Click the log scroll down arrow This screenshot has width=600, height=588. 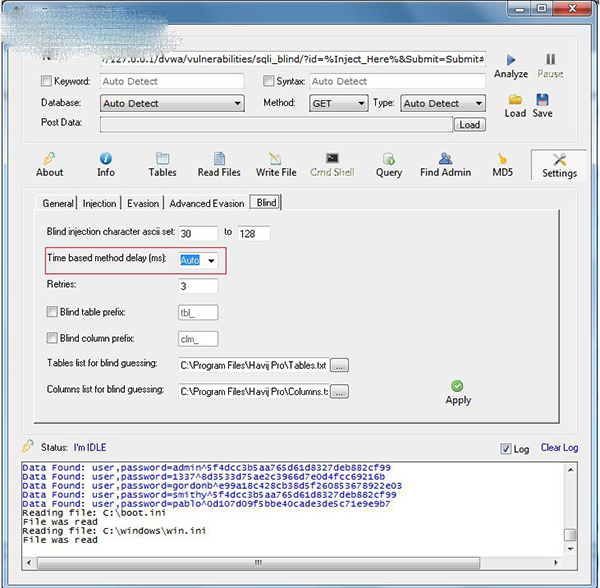(570, 549)
